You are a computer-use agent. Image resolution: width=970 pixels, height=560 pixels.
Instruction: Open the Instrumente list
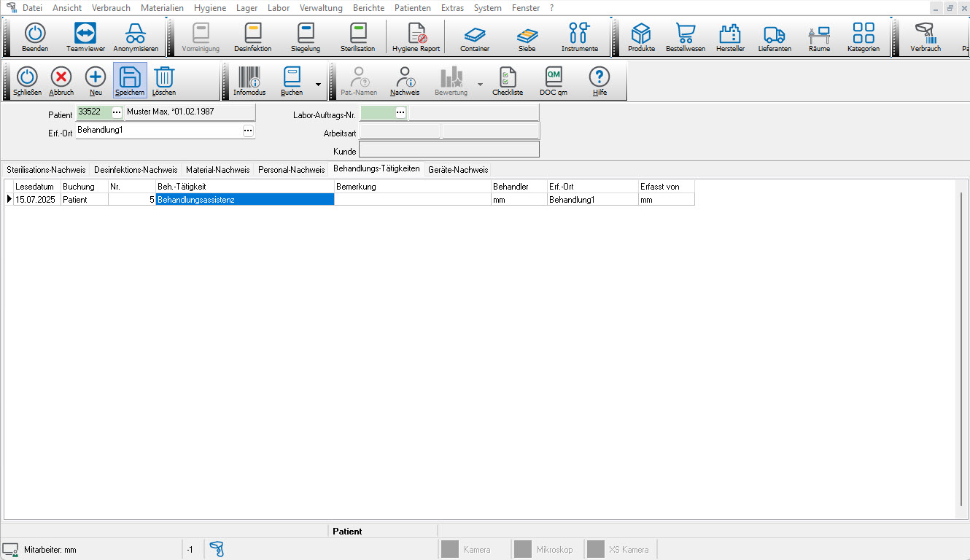579,36
